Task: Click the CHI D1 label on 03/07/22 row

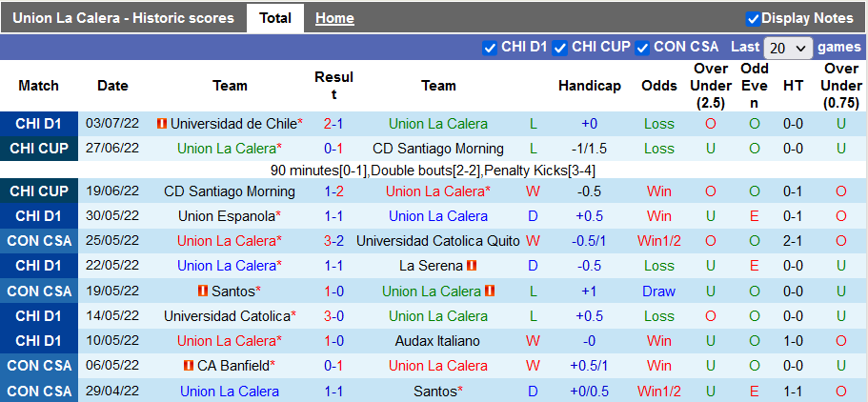Action: click(39, 124)
